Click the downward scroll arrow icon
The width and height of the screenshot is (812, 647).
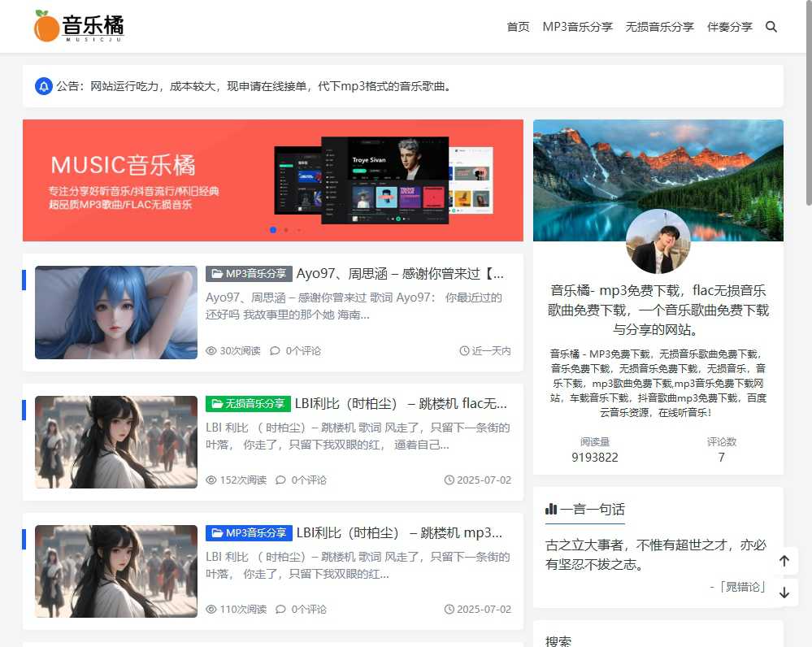784,593
